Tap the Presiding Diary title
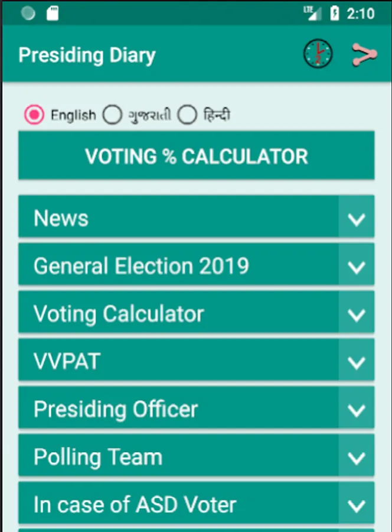The image size is (392, 532). pyautogui.click(x=87, y=54)
